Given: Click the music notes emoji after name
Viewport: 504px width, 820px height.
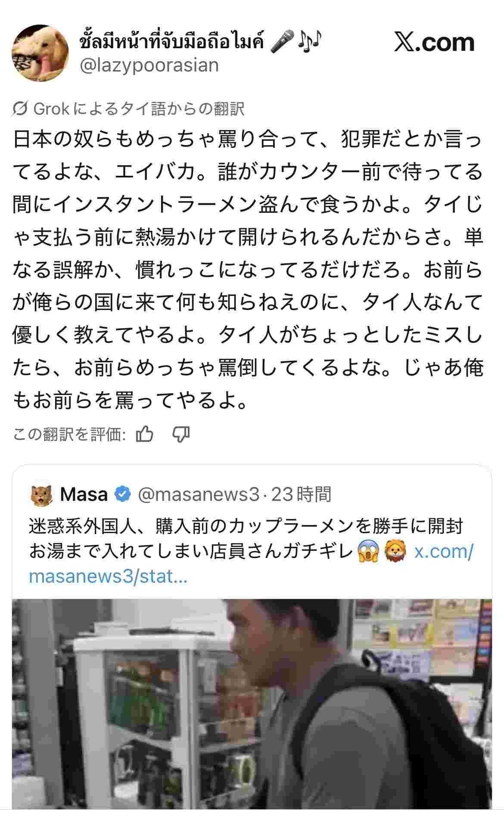Looking at the screenshot, I should tap(309, 42).
